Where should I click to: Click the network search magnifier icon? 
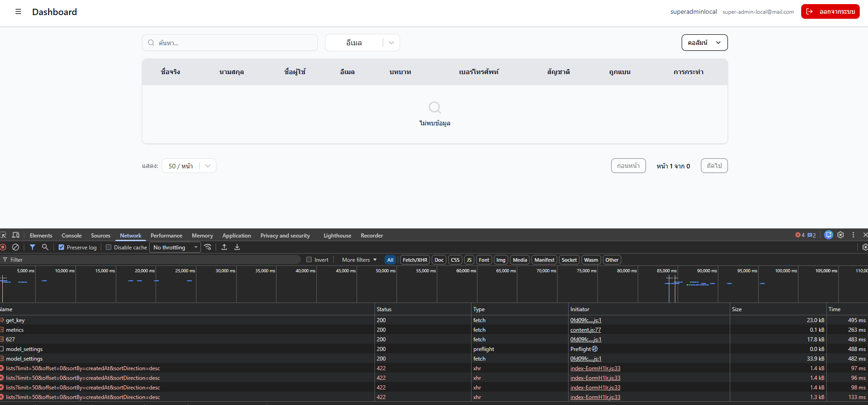coord(45,247)
